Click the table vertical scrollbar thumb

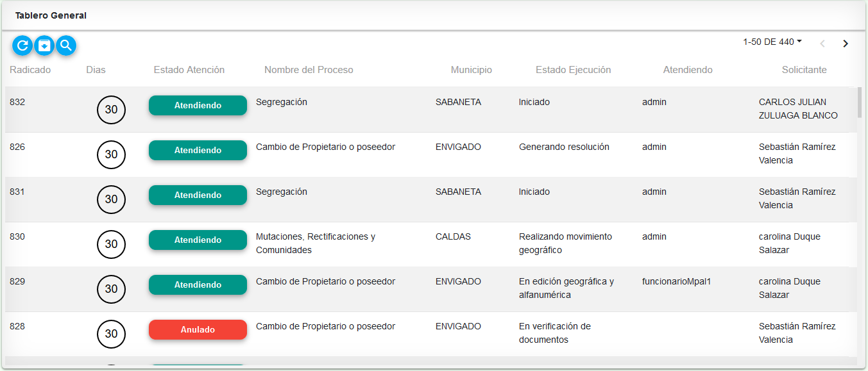coord(860,103)
